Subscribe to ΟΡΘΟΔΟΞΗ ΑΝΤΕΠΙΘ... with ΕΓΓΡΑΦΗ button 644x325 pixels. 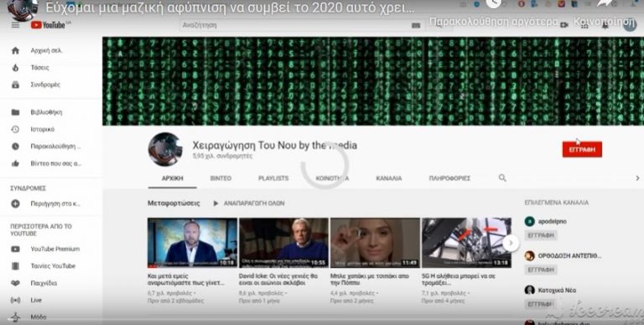click(541, 270)
